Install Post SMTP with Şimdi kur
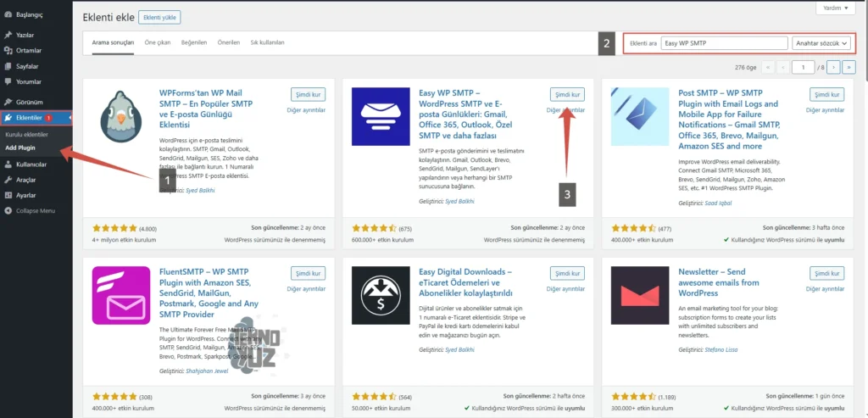The height and width of the screenshot is (418, 868). pyautogui.click(x=827, y=95)
